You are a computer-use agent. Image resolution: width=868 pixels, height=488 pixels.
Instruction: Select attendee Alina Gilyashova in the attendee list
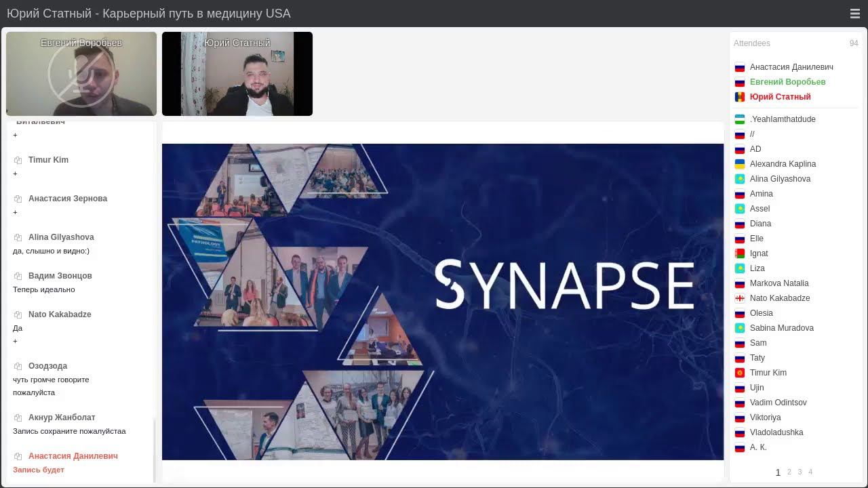[780, 179]
